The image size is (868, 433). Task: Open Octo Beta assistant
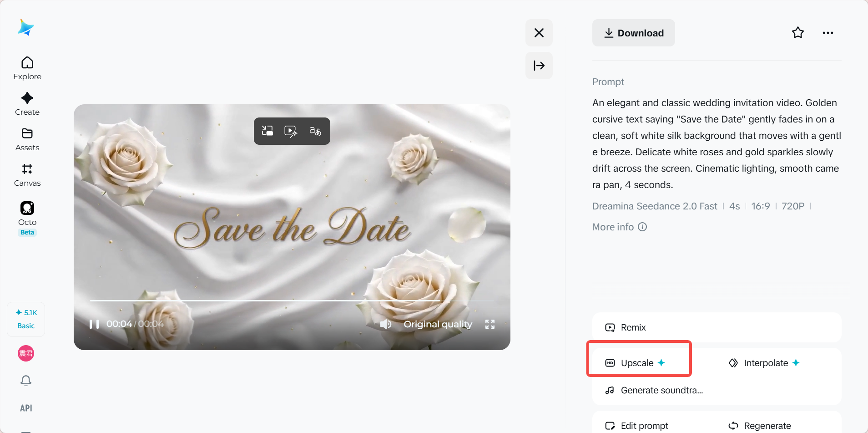tap(27, 219)
